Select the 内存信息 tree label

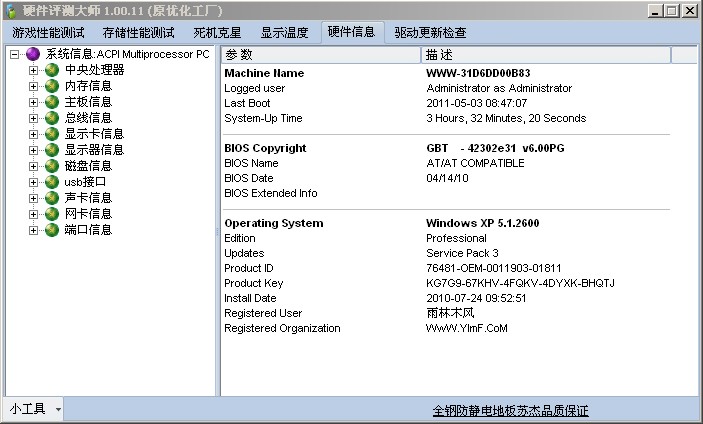point(88,86)
